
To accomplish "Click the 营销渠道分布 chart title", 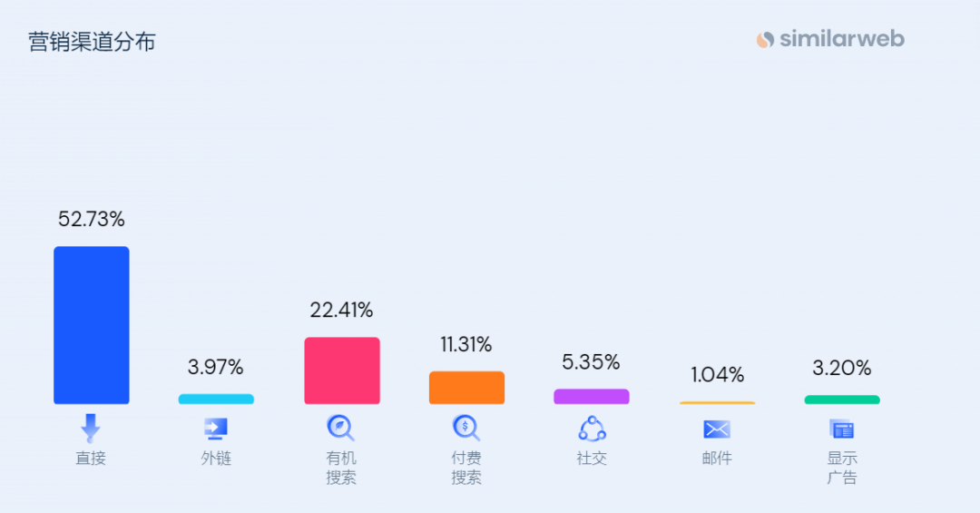I will [x=92, y=42].
